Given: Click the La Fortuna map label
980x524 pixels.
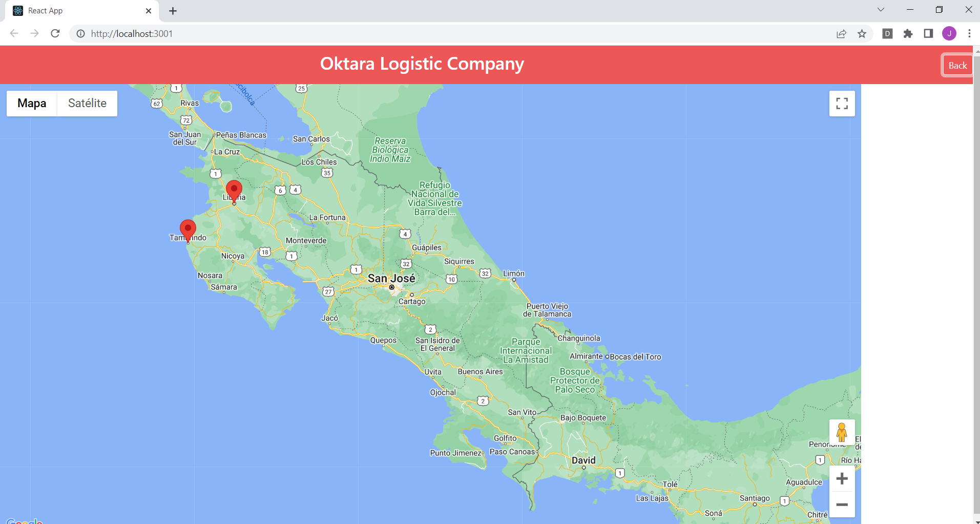Looking at the screenshot, I should 327,217.
